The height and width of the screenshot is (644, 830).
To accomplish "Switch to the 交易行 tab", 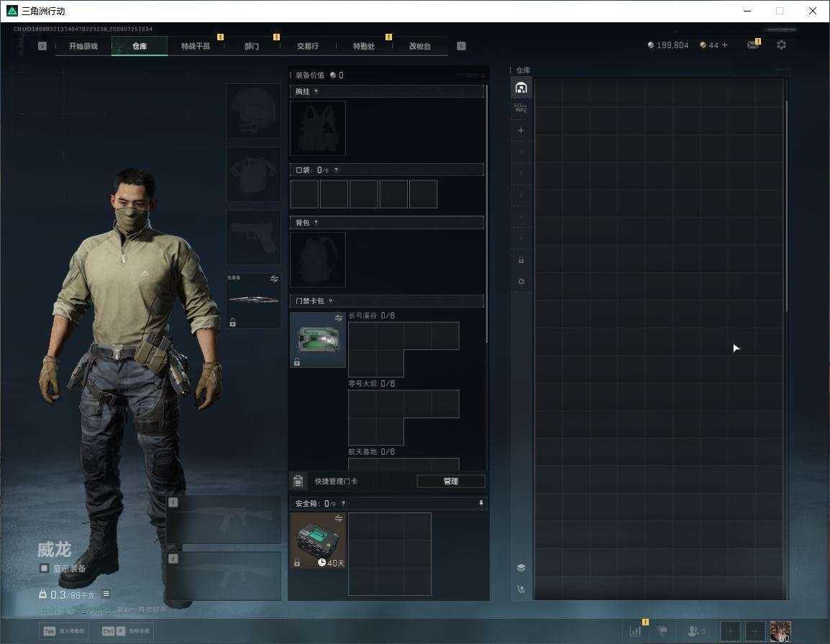I will pos(308,46).
